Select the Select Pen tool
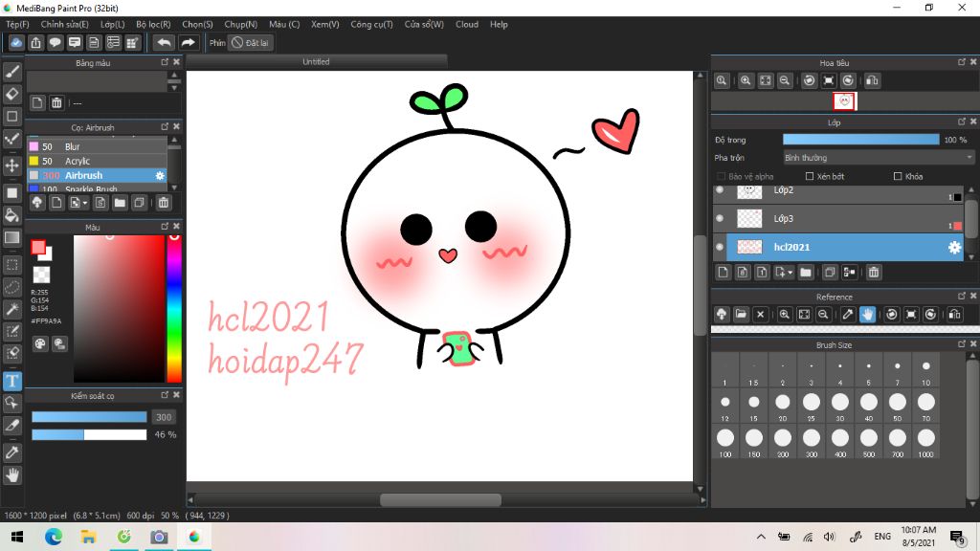 11,331
